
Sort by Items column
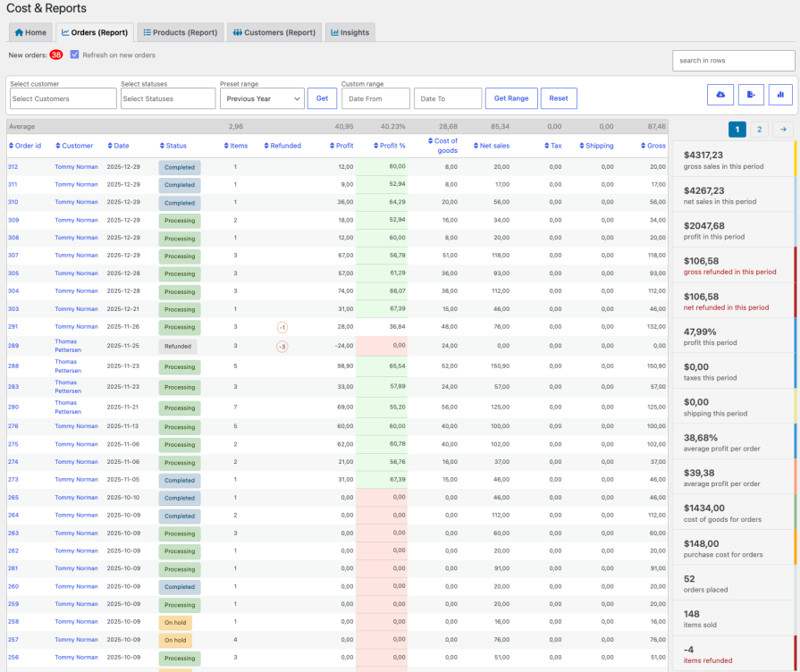pos(236,146)
